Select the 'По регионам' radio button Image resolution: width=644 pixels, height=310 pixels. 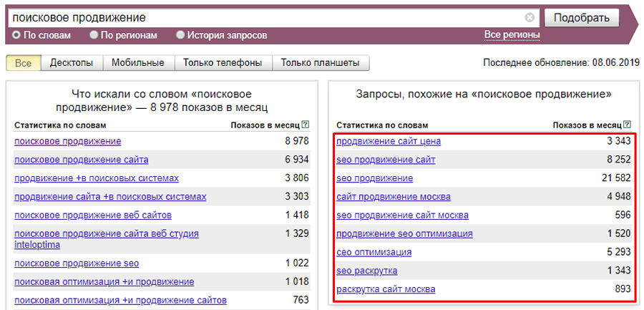coord(94,35)
